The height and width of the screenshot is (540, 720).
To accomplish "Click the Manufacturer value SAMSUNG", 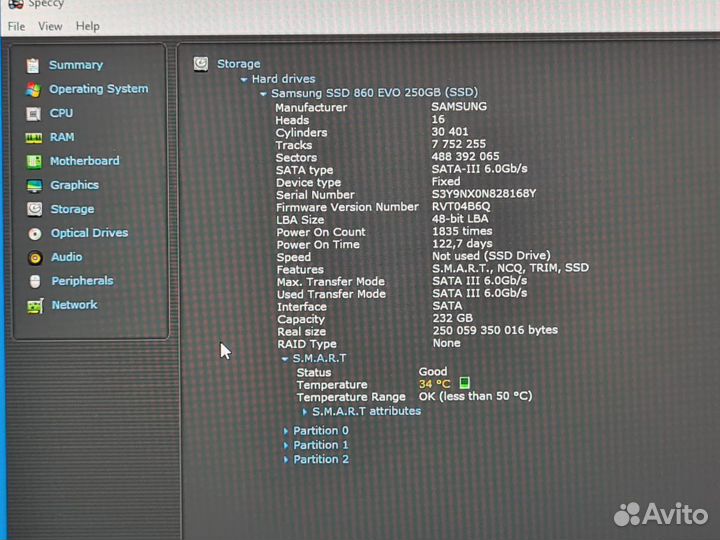I will 459,107.
